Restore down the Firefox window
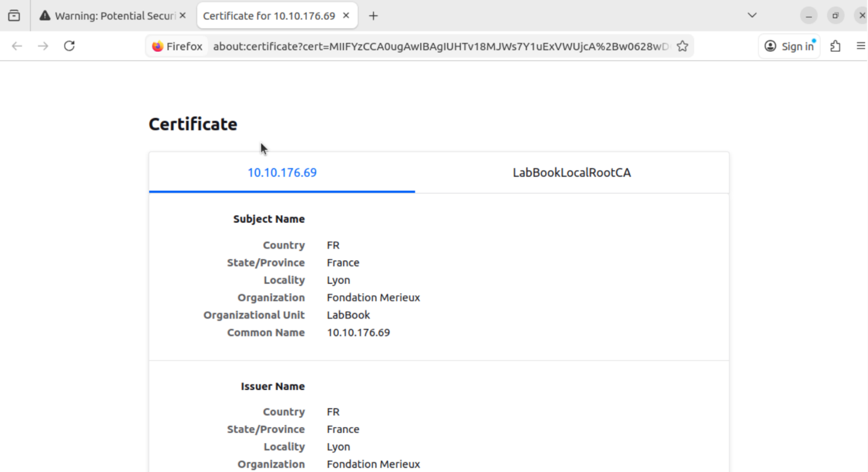Viewport: 868px width, 472px height. click(835, 16)
